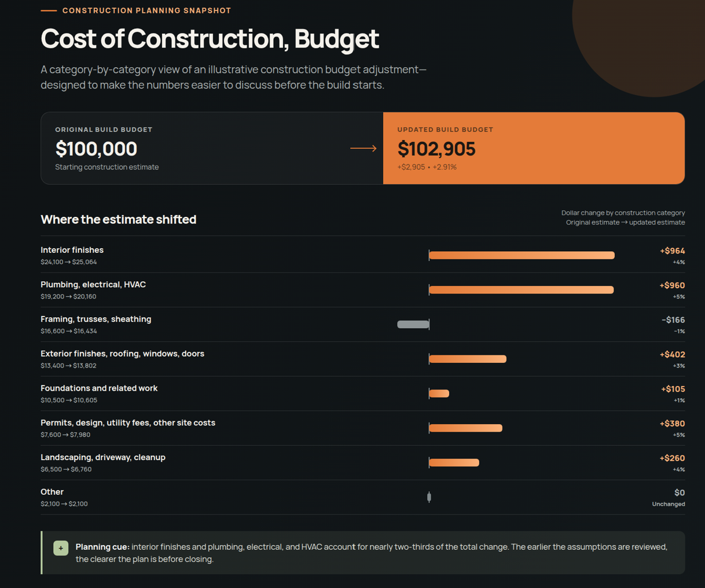Click the +$960 change value
This screenshot has width=705, height=588.
pyautogui.click(x=672, y=285)
